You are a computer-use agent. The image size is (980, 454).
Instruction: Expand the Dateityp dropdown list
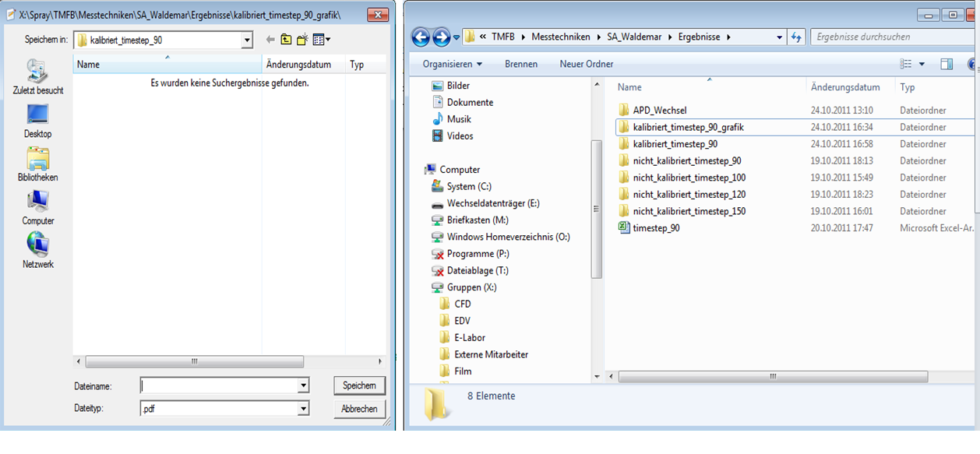[303, 408]
